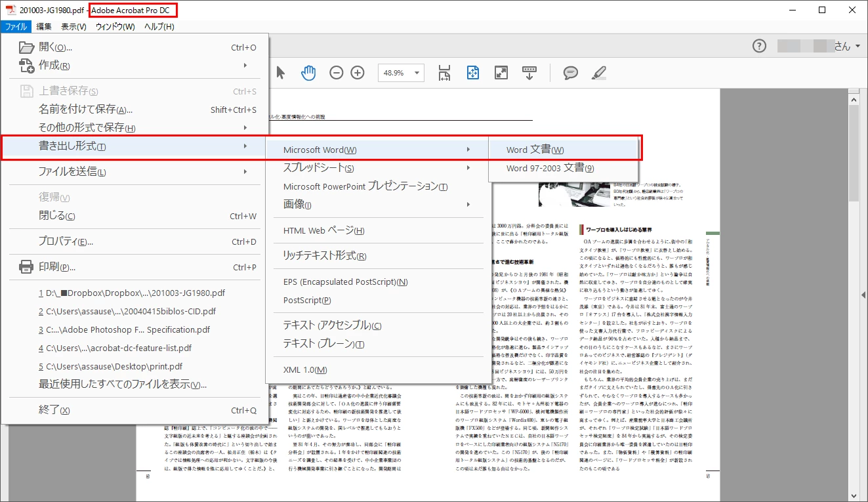The height and width of the screenshot is (502, 868).
Task: Click the read mode keyboard icon
Action: pyautogui.click(x=529, y=73)
